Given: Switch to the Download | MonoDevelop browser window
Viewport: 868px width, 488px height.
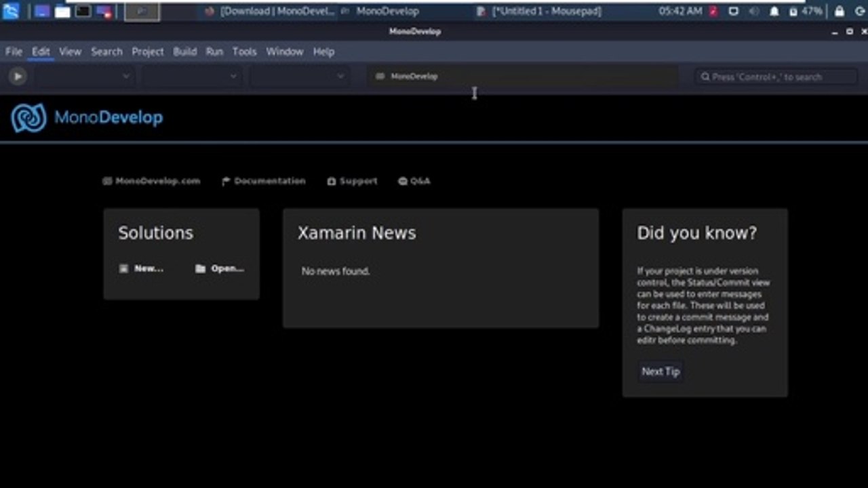Looking at the screenshot, I should pyautogui.click(x=269, y=11).
